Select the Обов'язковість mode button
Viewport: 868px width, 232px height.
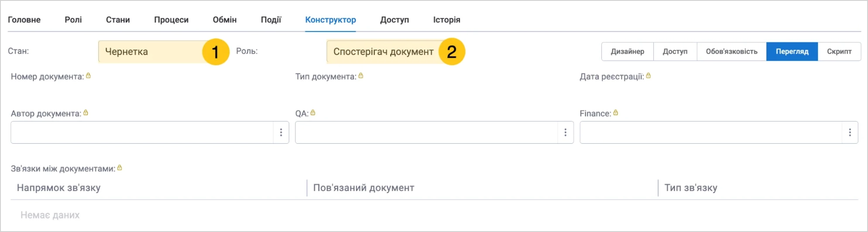(731, 52)
